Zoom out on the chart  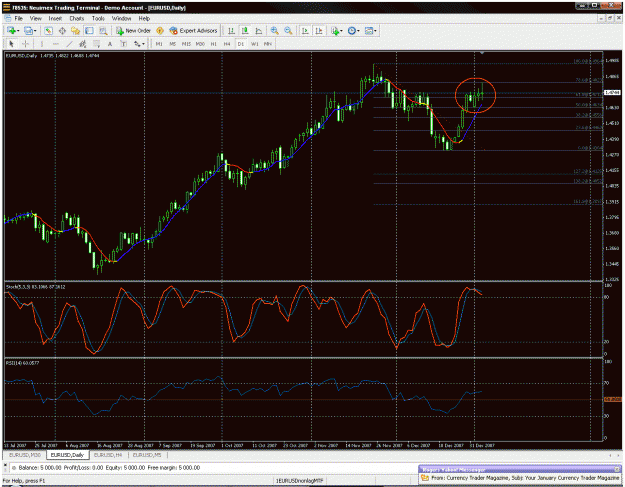[x=288, y=31]
